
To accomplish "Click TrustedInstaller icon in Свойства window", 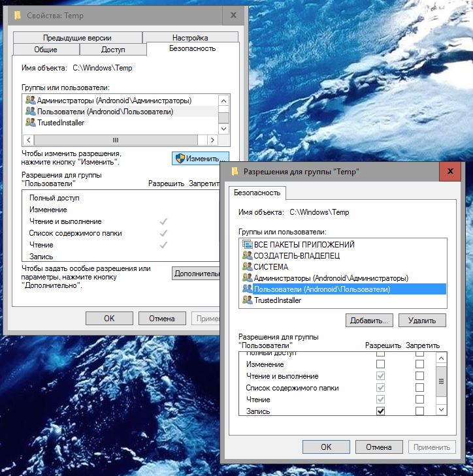I will point(30,123).
